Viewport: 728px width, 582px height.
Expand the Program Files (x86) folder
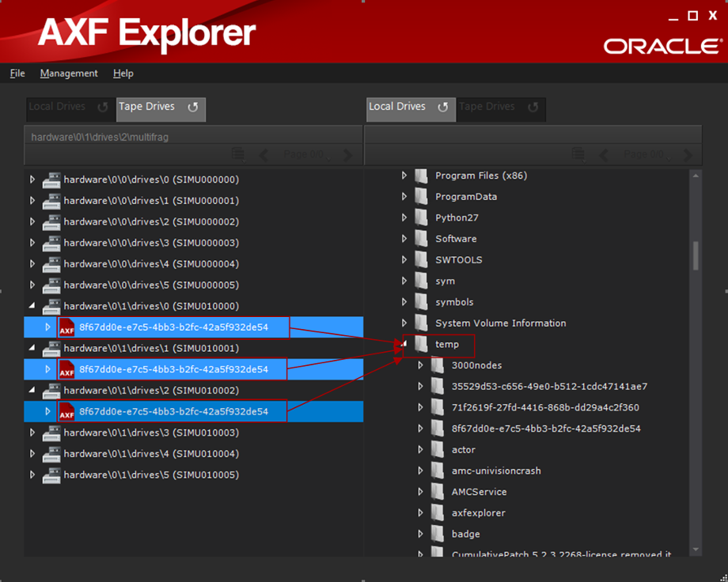(404, 175)
